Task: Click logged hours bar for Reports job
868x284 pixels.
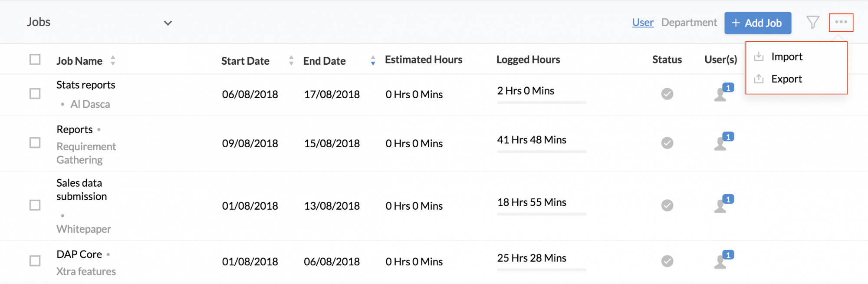Action: coord(542,152)
